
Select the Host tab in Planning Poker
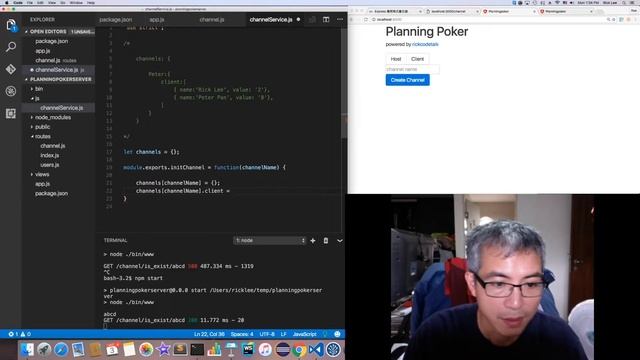tap(396, 59)
